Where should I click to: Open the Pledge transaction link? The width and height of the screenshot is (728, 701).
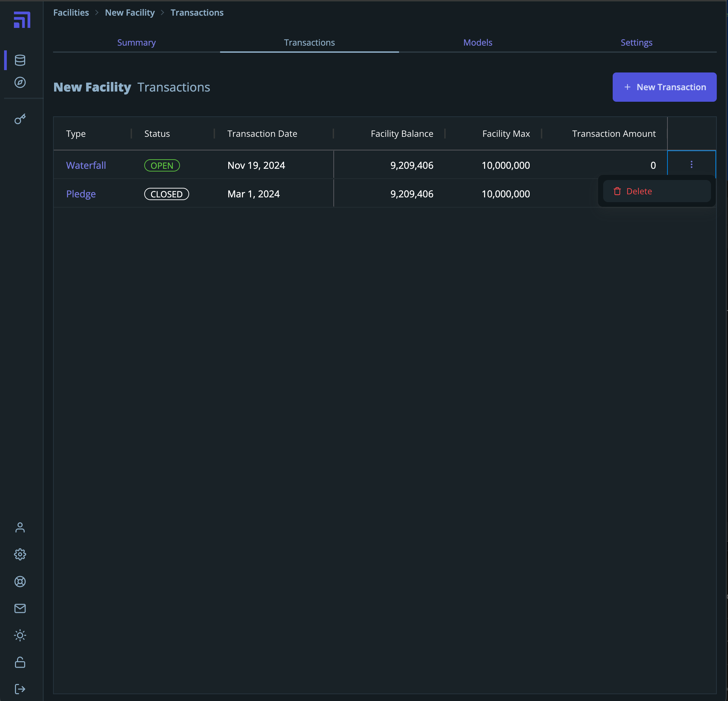[x=81, y=194]
